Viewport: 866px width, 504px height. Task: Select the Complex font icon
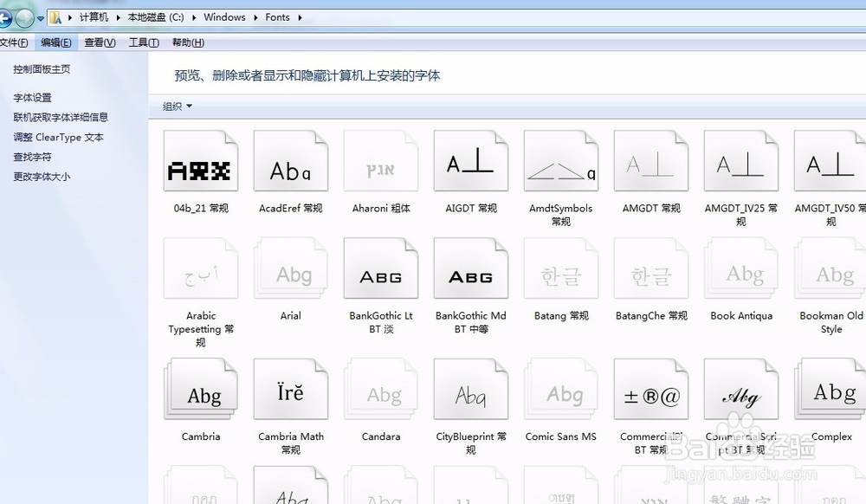click(x=830, y=389)
